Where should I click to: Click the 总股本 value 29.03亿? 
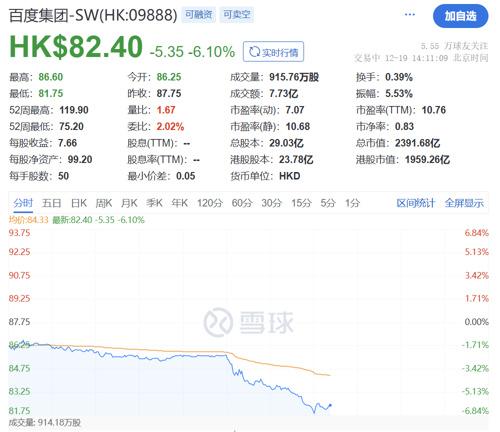(x=286, y=143)
